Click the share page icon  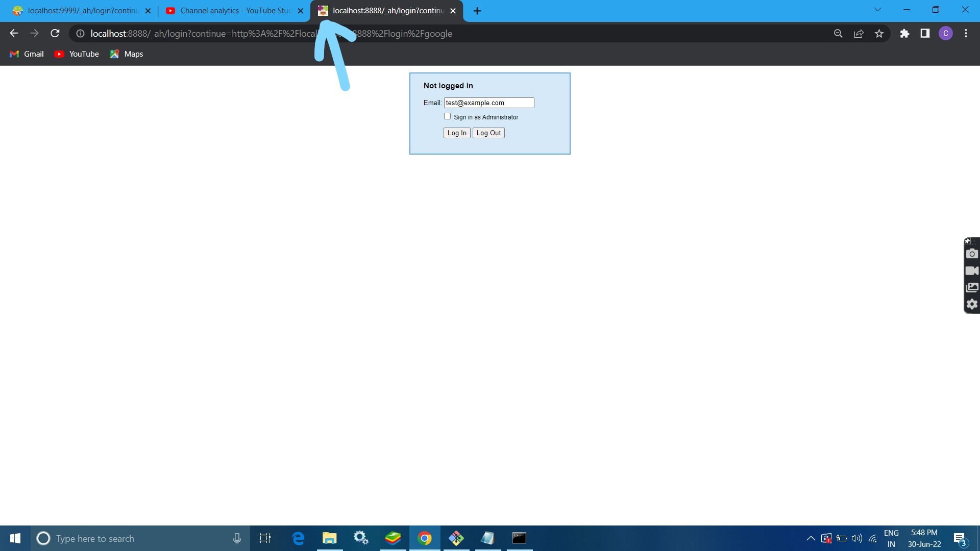(x=859, y=34)
